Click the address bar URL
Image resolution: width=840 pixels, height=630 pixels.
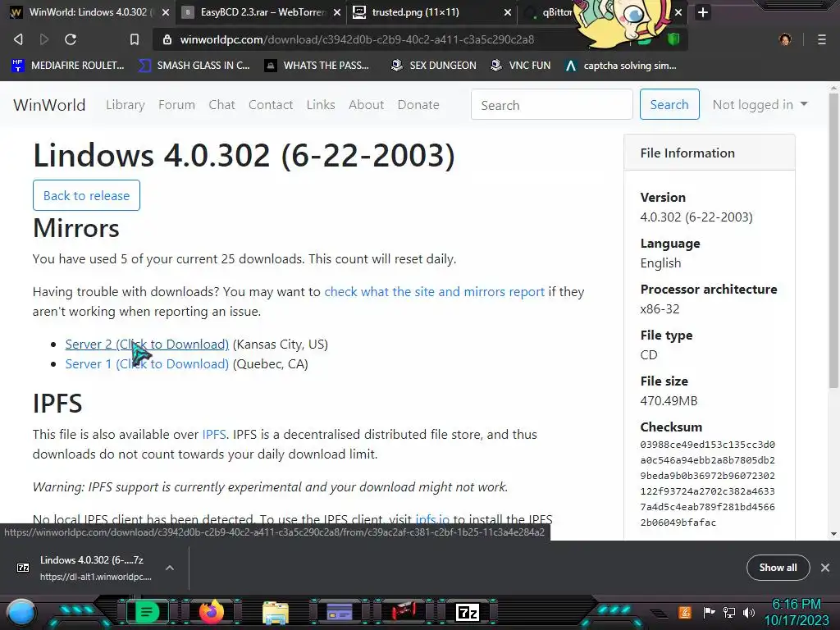[x=357, y=39]
